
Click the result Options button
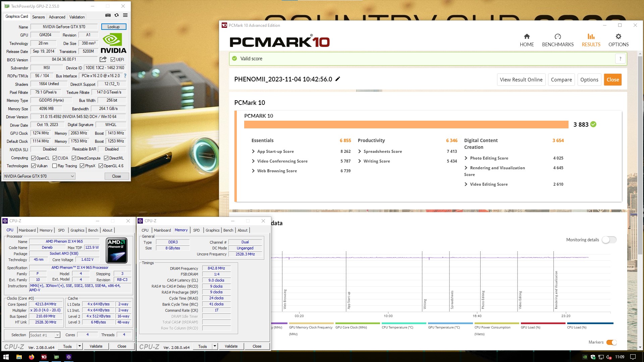(589, 80)
